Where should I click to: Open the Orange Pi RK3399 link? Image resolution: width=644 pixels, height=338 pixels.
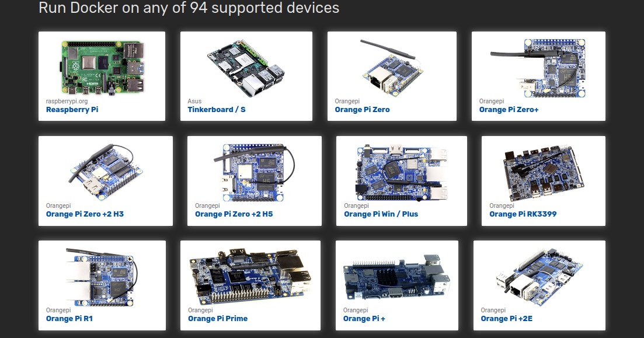click(x=523, y=214)
